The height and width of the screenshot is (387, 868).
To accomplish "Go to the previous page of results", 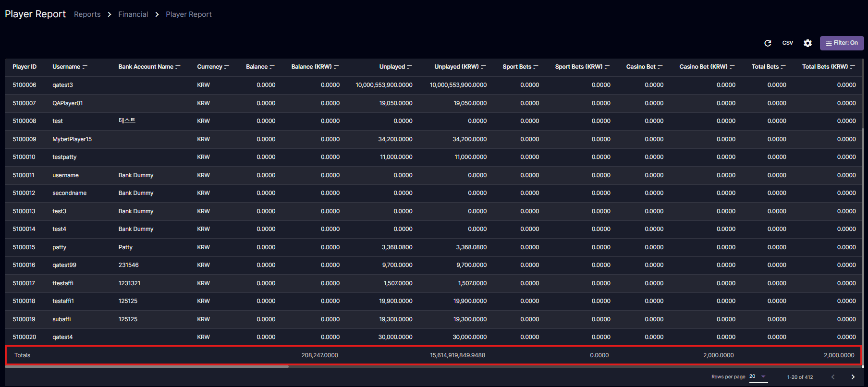I will (x=833, y=377).
